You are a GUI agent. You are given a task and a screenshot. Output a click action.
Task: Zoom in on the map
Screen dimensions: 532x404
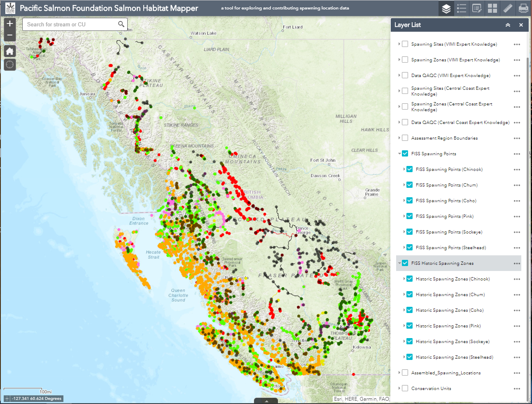click(x=10, y=24)
